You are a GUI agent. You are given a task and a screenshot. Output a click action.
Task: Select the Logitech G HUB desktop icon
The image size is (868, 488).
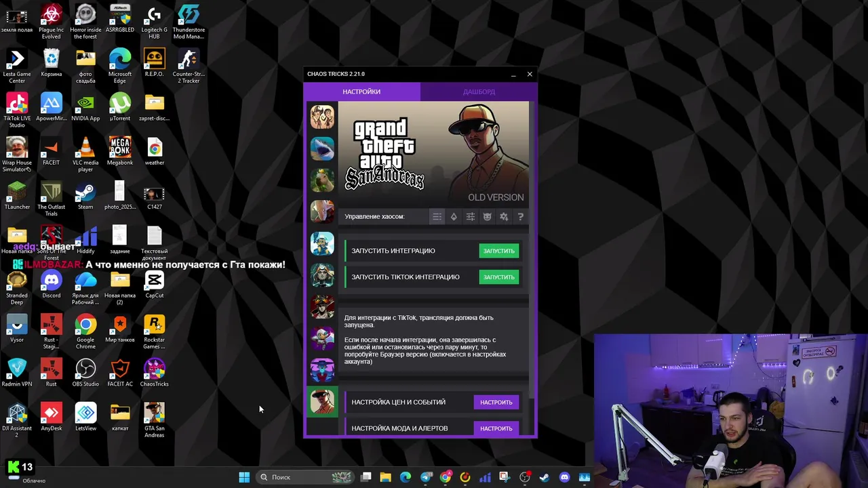coord(154,22)
